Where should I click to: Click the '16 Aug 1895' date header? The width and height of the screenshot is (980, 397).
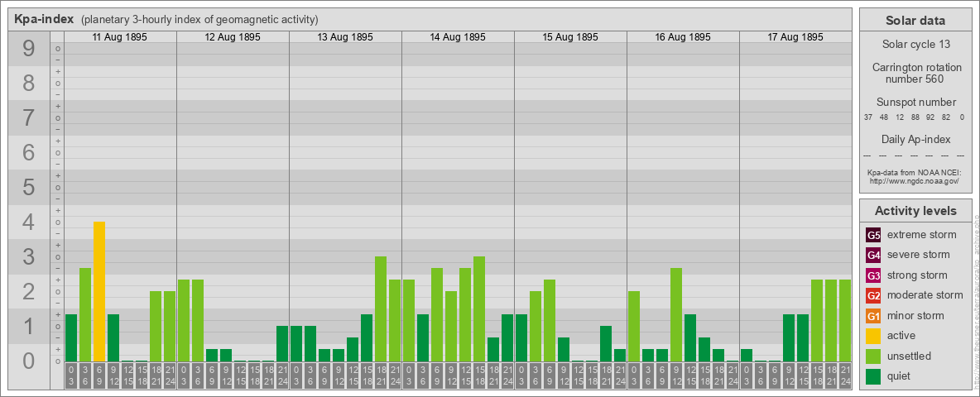pyautogui.click(x=683, y=37)
